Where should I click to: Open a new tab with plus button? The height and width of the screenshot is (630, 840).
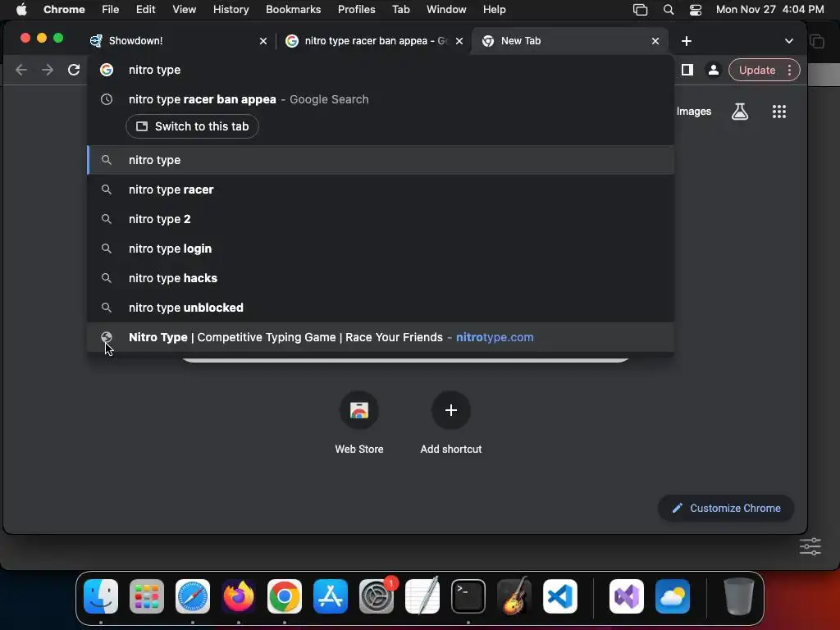pos(687,41)
